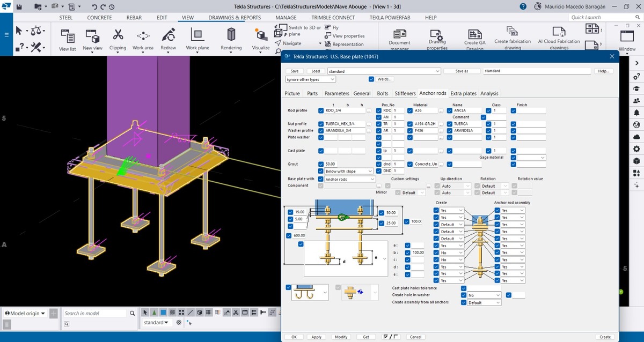Click Create GA Drawing icon
This screenshot has width=644, height=342.
[x=474, y=34]
